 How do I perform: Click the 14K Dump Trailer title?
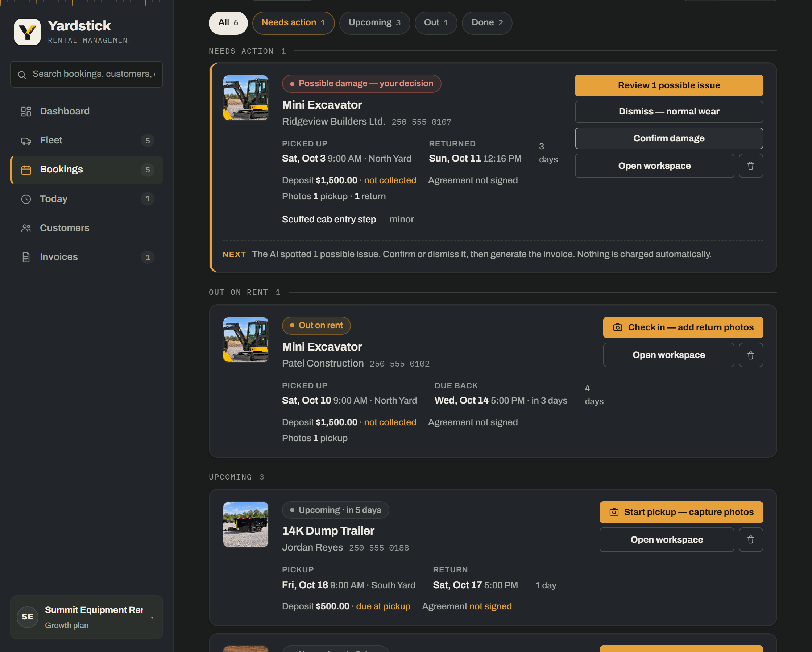(328, 531)
